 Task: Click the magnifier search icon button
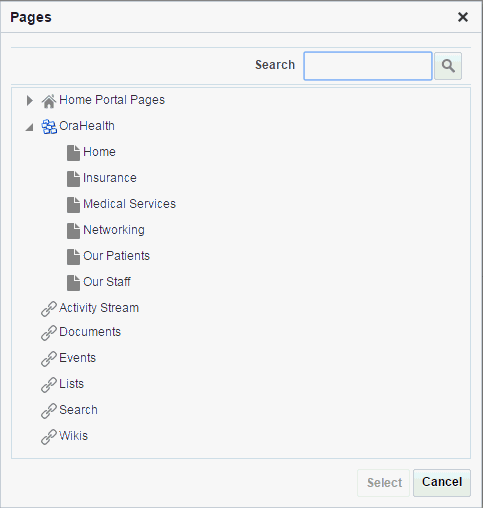(x=448, y=66)
